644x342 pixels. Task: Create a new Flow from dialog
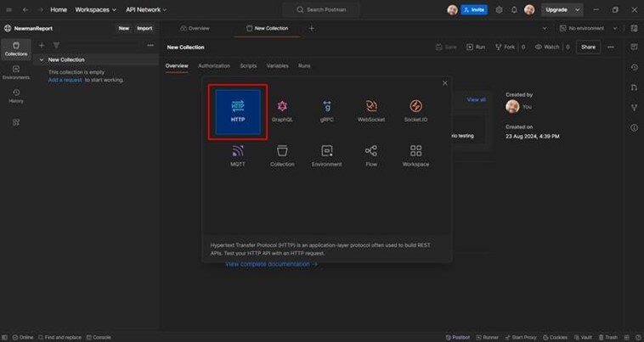371,154
